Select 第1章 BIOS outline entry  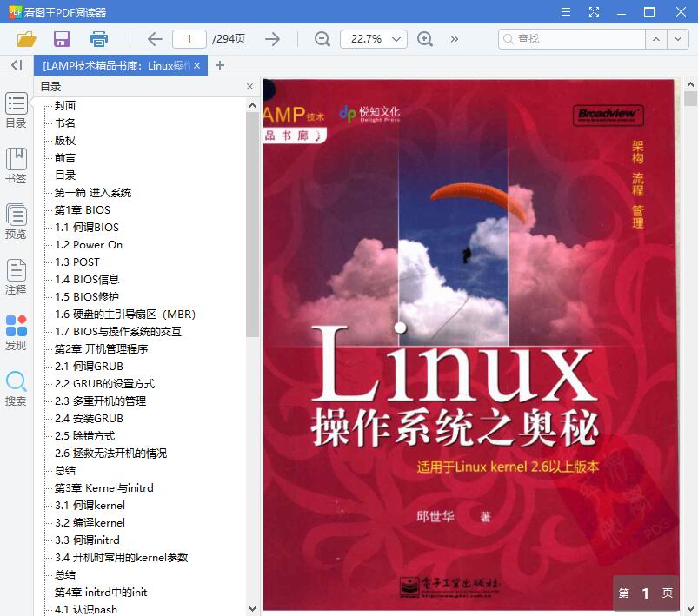pyautogui.click(x=83, y=209)
